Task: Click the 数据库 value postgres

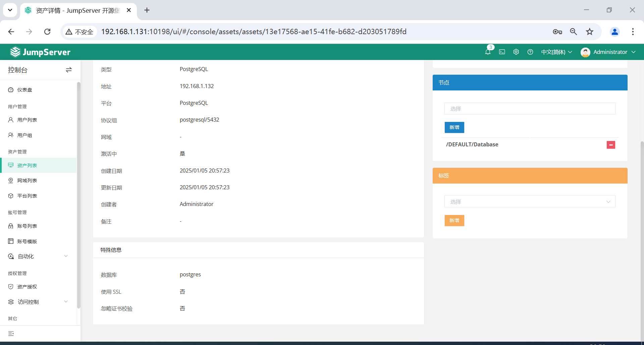Action: (x=190, y=274)
